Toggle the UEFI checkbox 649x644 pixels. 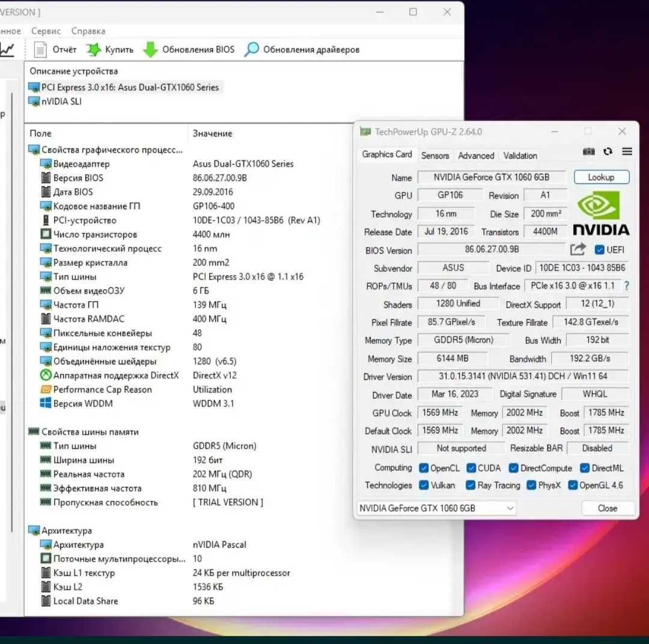coord(599,250)
